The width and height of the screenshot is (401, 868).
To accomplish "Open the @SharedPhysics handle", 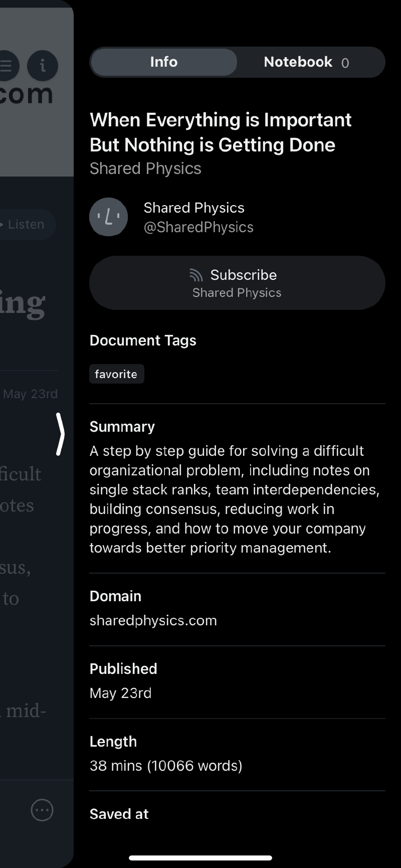I will click(x=198, y=227).
